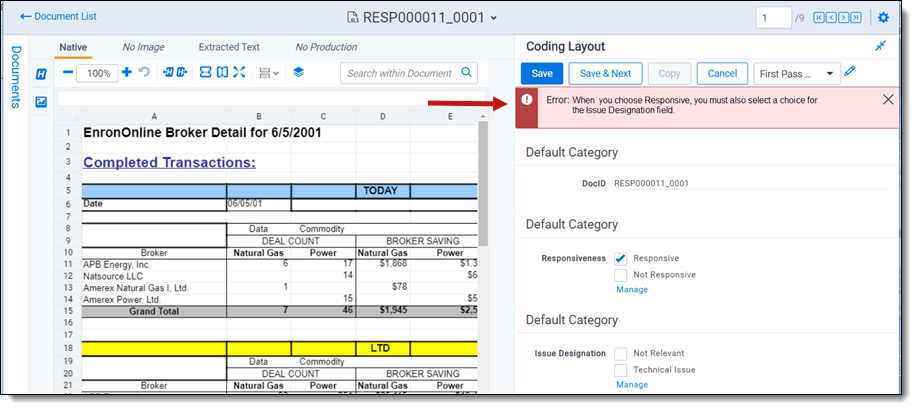
Task: Check the Not Responsive checkbox
Action: [621, 274]
